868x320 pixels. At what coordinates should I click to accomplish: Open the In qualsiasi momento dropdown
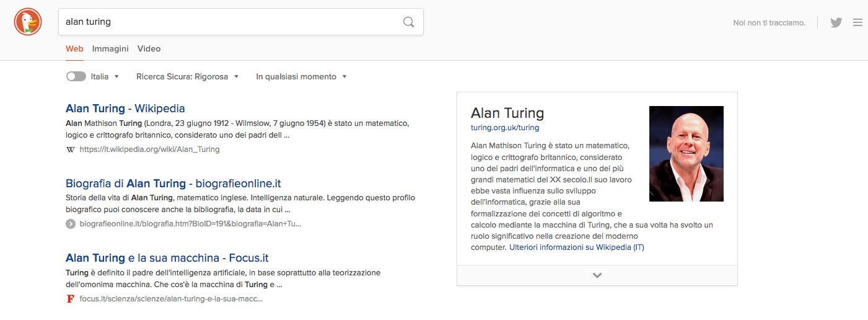[301, 77]
